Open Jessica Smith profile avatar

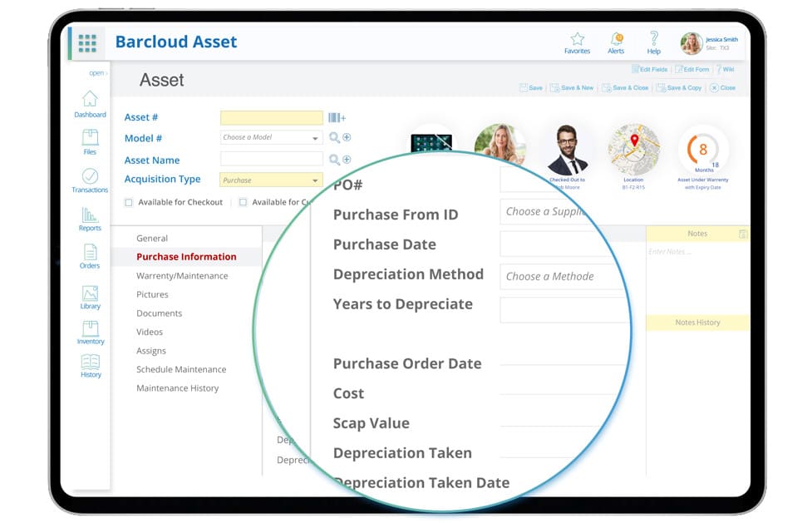tap(691, 43)
